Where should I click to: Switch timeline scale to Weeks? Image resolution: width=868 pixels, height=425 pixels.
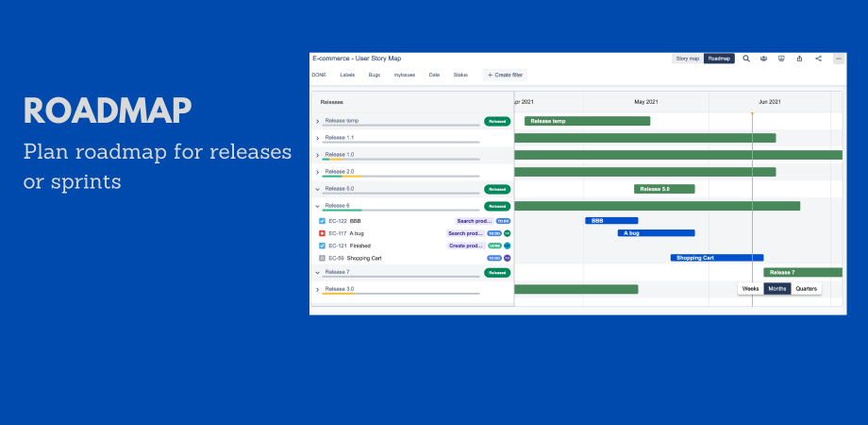(750, 288)
